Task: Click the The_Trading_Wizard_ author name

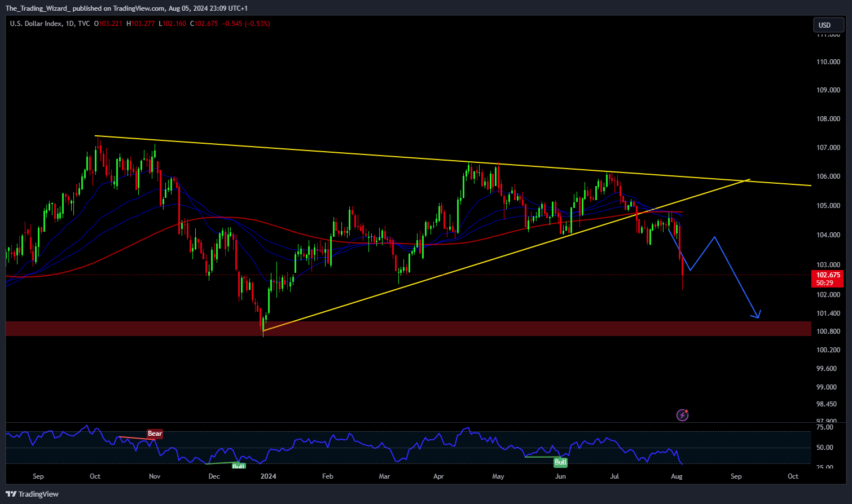Action: [38, 8]
